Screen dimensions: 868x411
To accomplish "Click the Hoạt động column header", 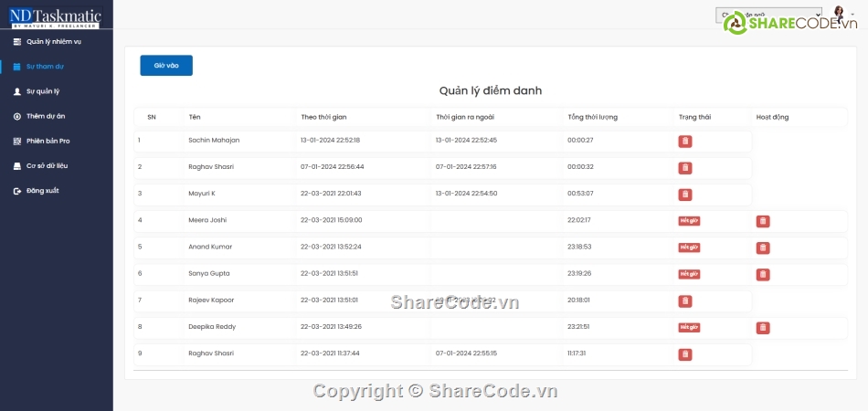I will (x=772, y=117).
